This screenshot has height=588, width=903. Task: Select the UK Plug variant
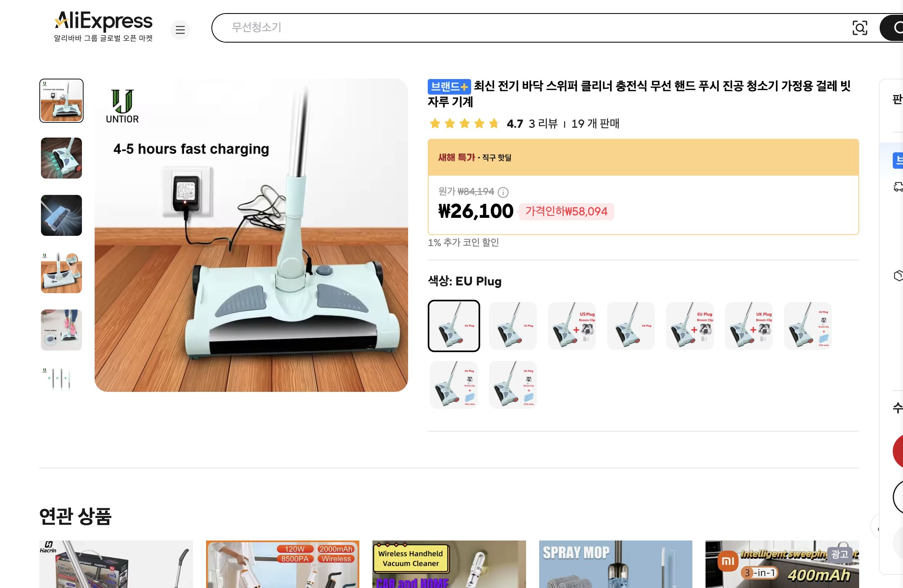click(631, 326)
